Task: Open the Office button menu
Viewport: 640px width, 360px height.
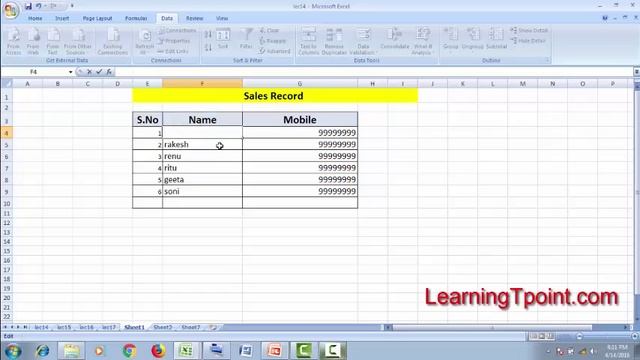Action: pos(11,10)
